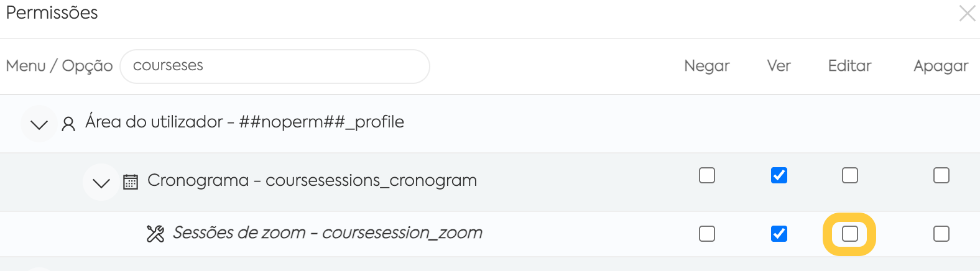Click the Apagar column header
The height and width of the screenshot is (271, 980).
[x=941, y=67]
